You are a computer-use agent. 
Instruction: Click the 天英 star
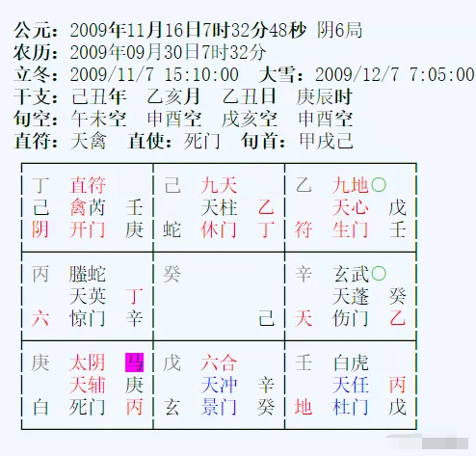click(x=88, y=296)
